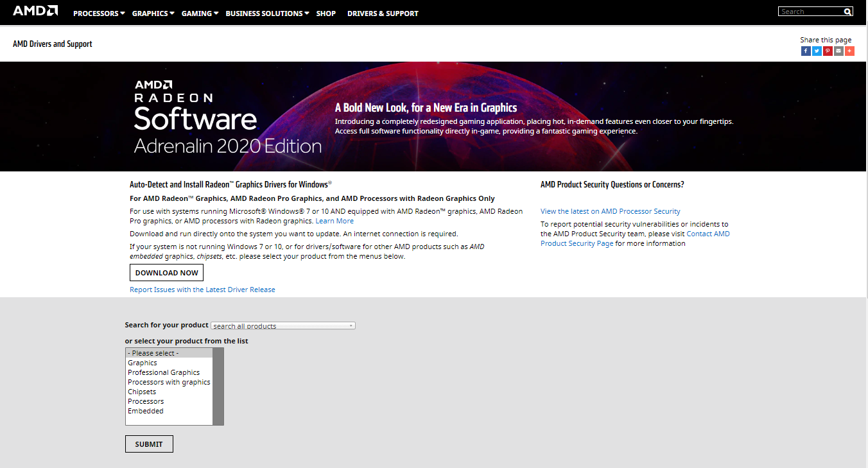
Task: Click the 'Share this page' label
Action: 826,40
